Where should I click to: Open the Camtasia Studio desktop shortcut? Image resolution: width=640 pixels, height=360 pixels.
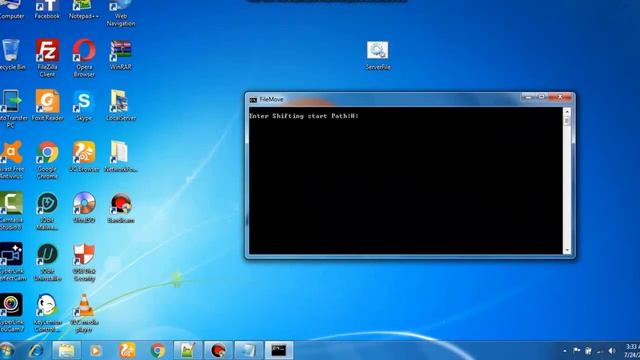point(11,211)
